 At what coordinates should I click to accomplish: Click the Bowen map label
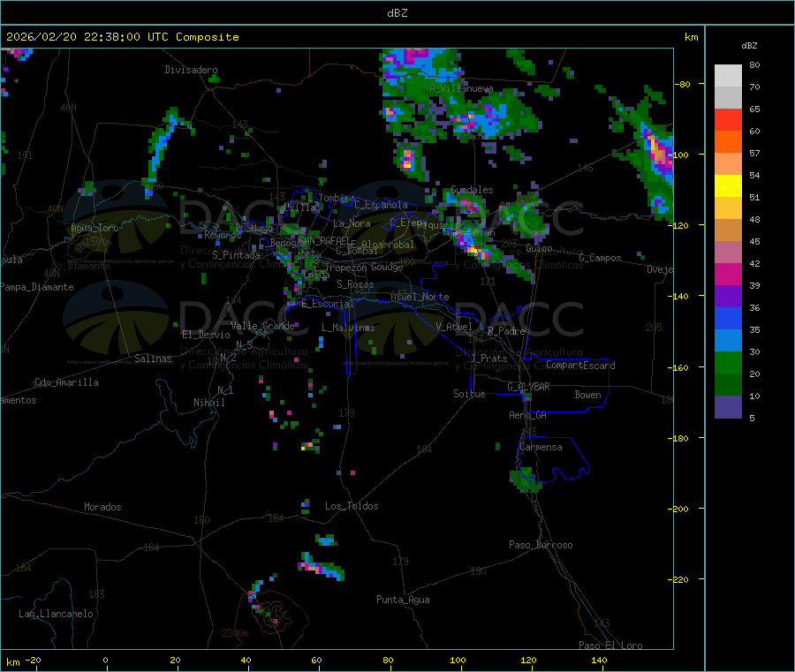(x=587, y=395)
